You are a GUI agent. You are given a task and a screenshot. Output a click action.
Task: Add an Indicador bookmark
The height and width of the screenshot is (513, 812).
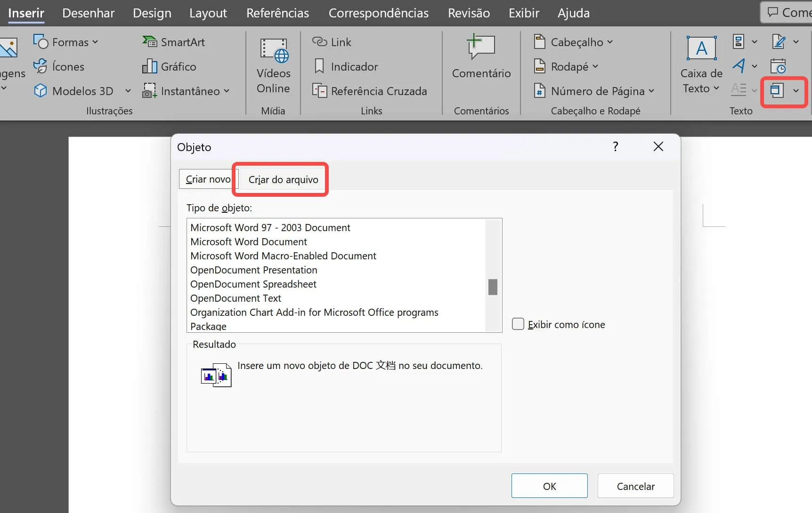click(345, 66)
